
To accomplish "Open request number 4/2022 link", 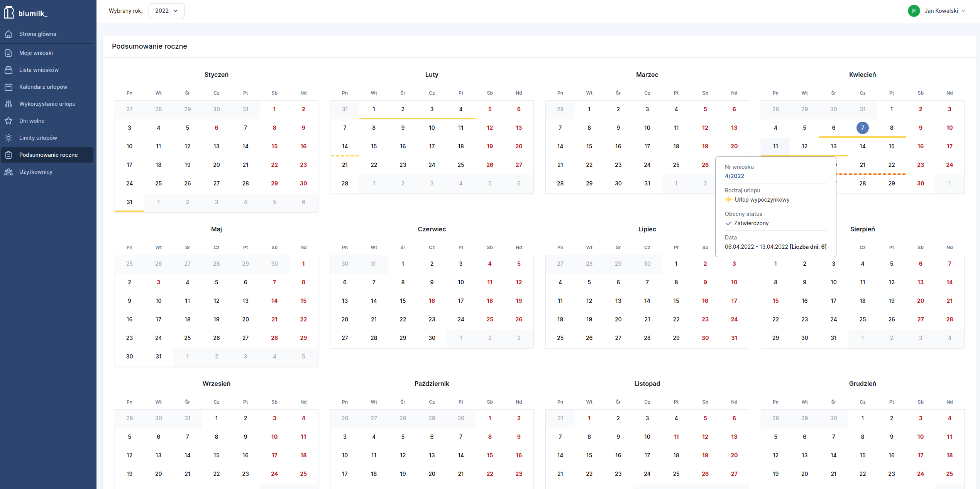I will (734, 176).
